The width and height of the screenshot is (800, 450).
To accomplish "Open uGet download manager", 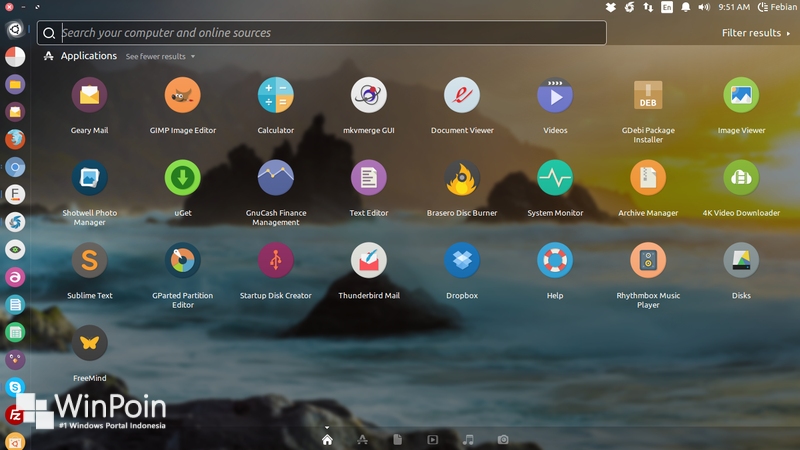I will 183,178.
